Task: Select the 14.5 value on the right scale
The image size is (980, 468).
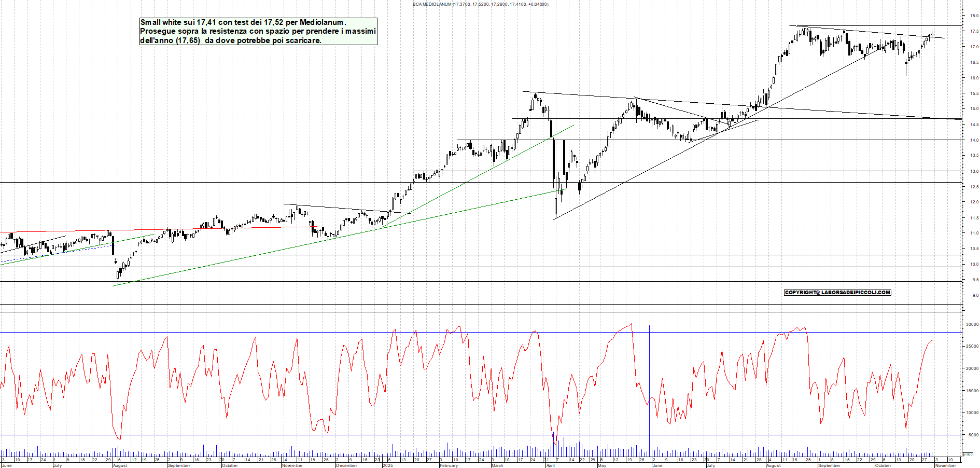Action: coord(973,124)
